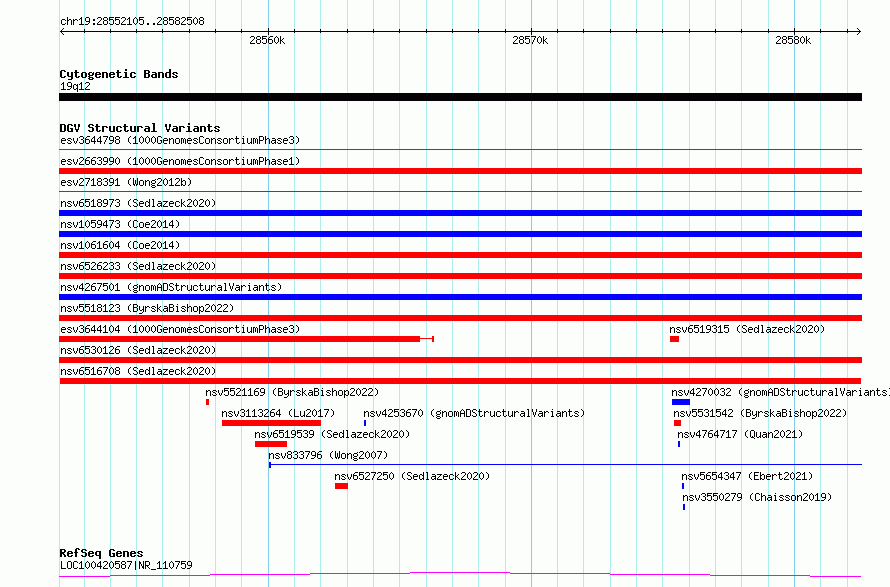The image size is (890, 587).
Task: Open the Cytogenetic Bands track title
Action: click(119, 74)
